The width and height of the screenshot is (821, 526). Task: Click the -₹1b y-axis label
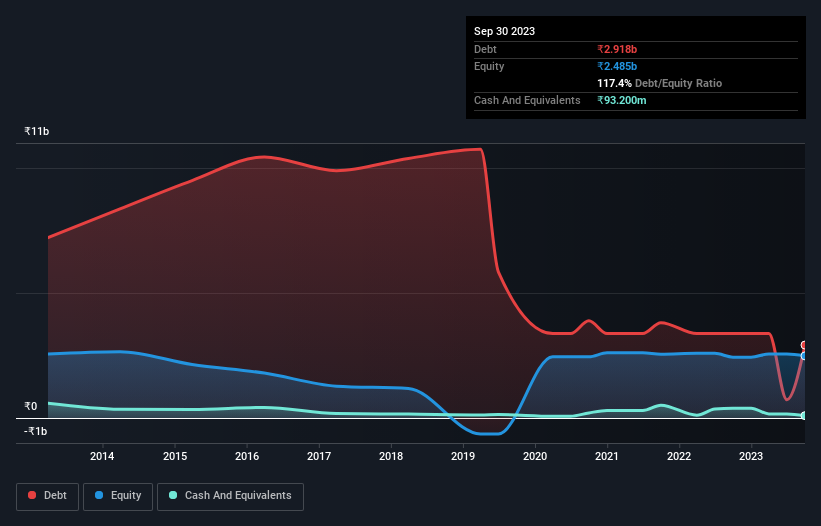click(x=36, y=431)
